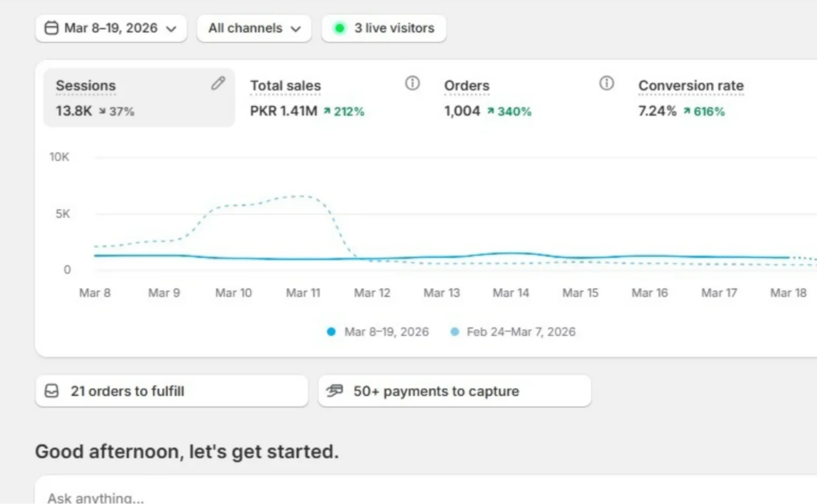Click the payment hand icon on payments card

(x=334, y=391)
